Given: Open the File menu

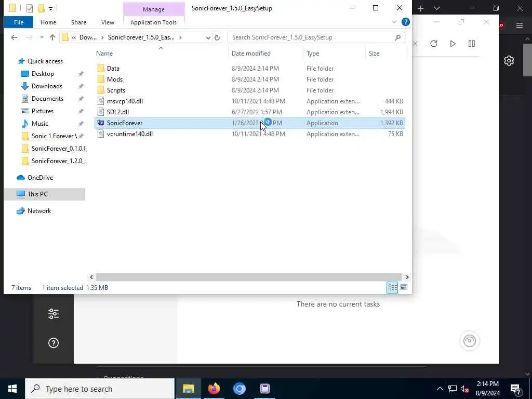Looking at the screenshot, I should (x=19, y=22).
